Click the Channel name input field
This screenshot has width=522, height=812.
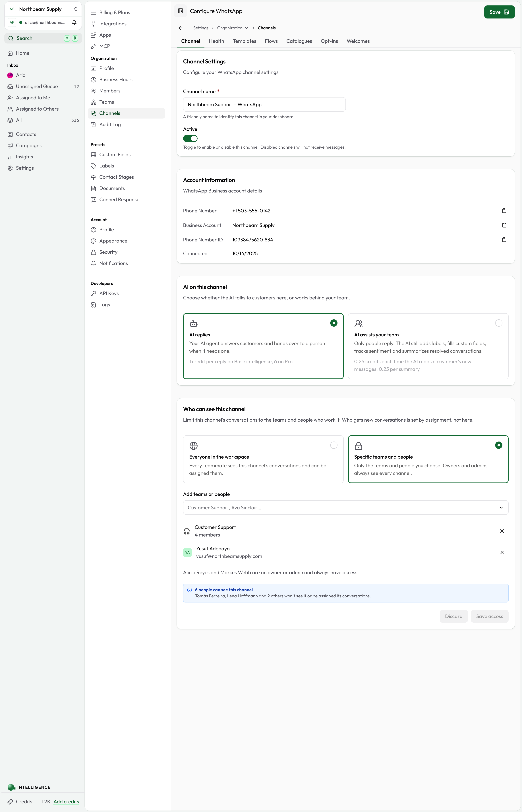tap(264, 104)
